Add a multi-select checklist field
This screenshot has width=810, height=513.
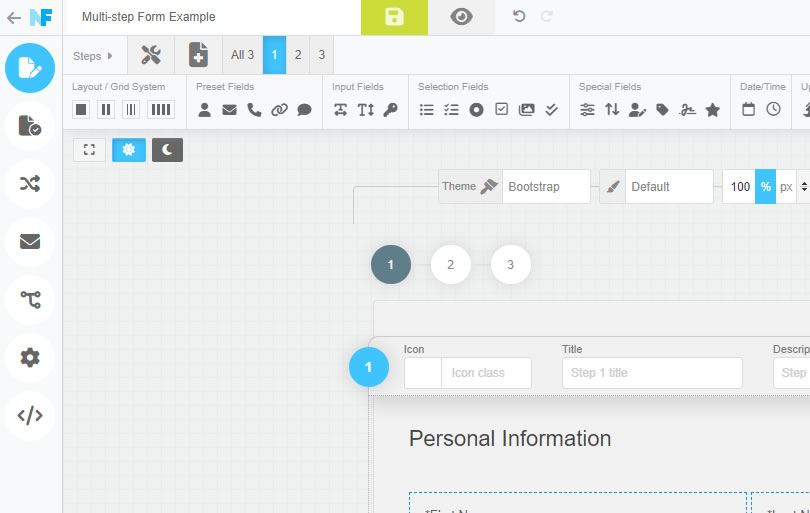tap(451, 110)
